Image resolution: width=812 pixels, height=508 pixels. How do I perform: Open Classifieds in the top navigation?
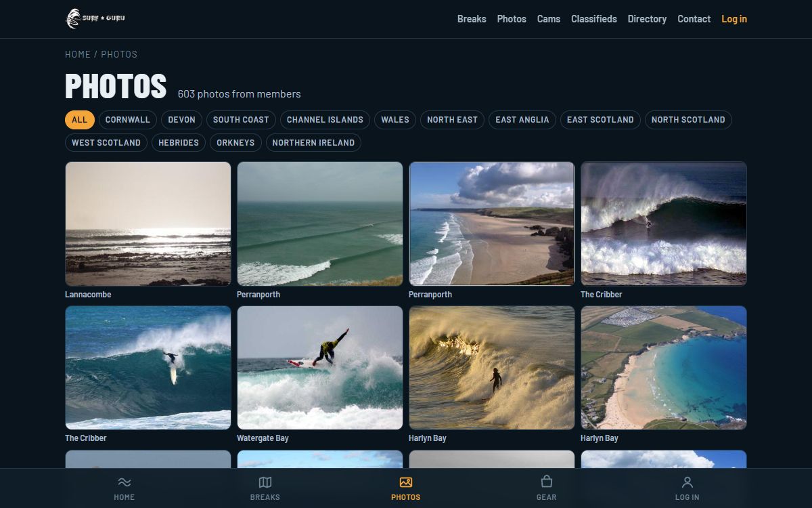[594, 19]
